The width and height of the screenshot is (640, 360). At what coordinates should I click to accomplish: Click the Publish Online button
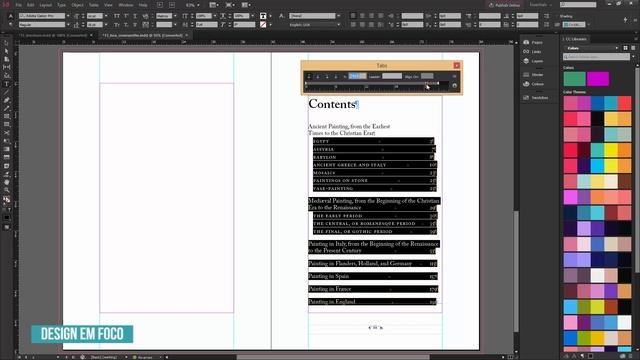click(505, 5)
